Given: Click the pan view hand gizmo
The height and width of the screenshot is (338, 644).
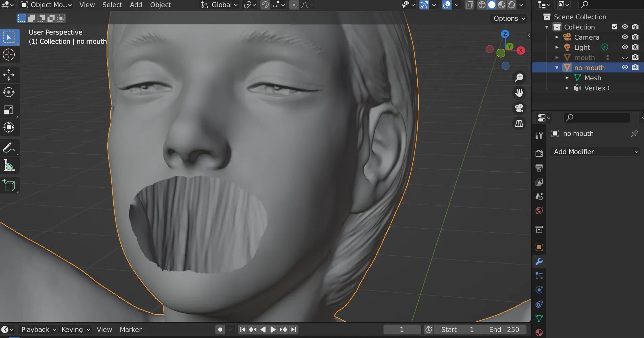Looking at the screenshot, I should [519, 92].
